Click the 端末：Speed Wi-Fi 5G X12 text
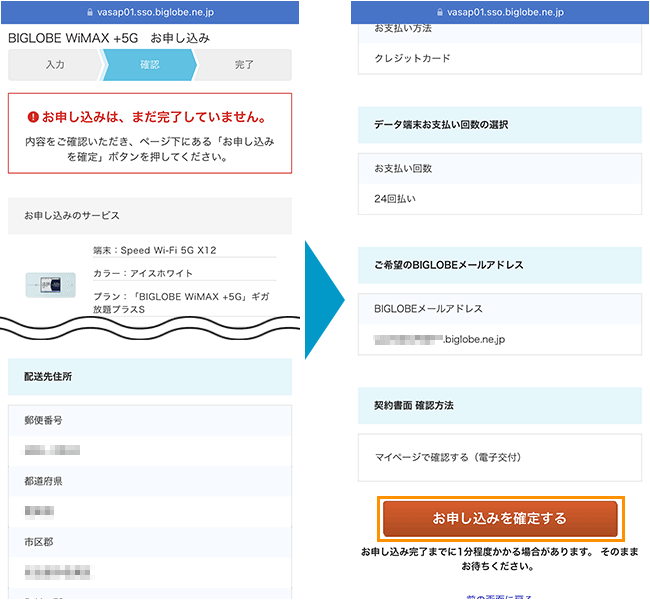This screenshot has width=650, height=600. [x=155, y=250]
